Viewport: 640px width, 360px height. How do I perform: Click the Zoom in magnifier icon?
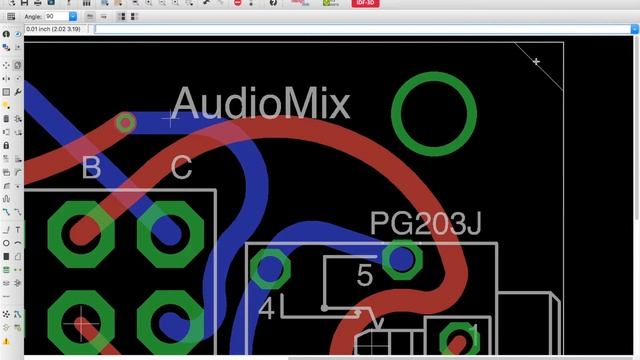tap(149, 3)
